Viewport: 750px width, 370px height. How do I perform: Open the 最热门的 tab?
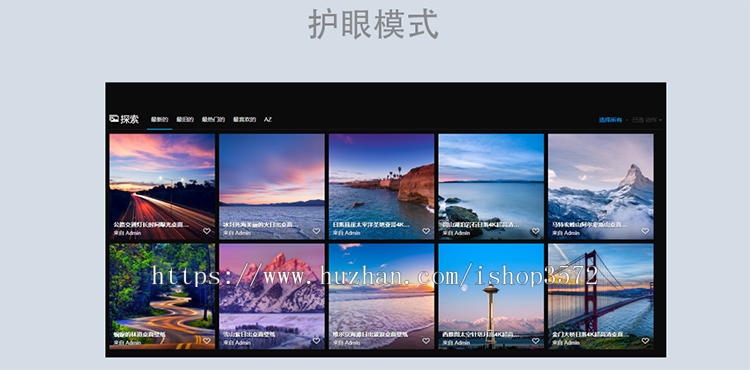point(213,120)
